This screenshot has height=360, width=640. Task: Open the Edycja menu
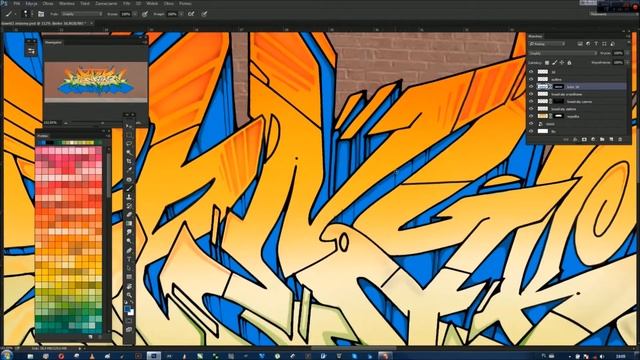click(x=31, y=3)
